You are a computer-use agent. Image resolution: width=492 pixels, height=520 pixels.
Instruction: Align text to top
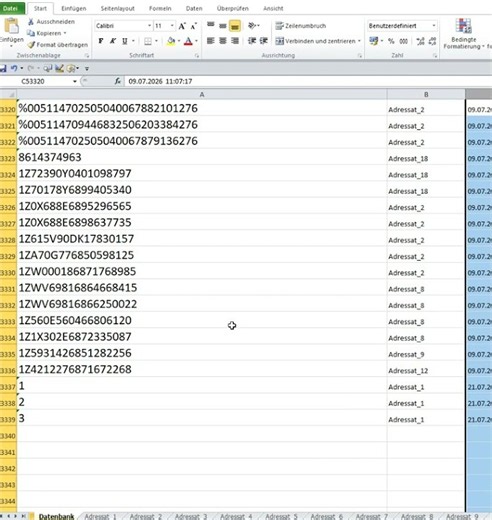[211, 25]
